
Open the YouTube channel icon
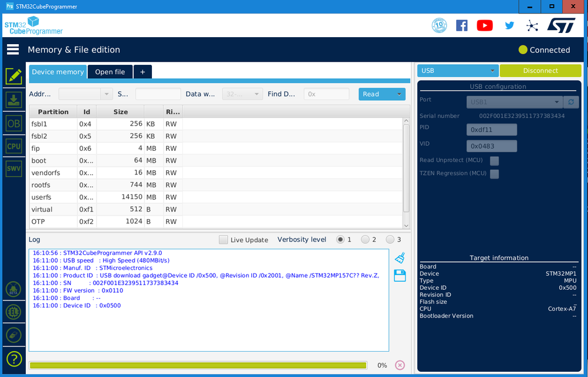pos(484,25)
